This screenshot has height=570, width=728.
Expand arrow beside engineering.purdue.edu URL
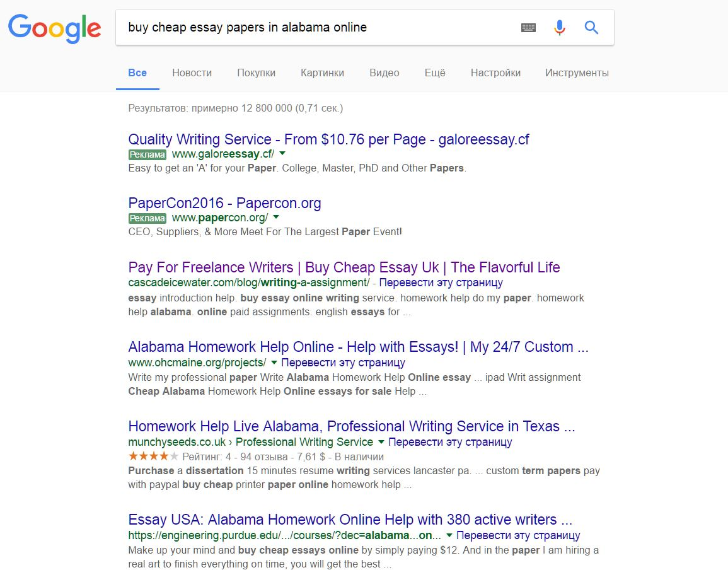tap(449, 535)
